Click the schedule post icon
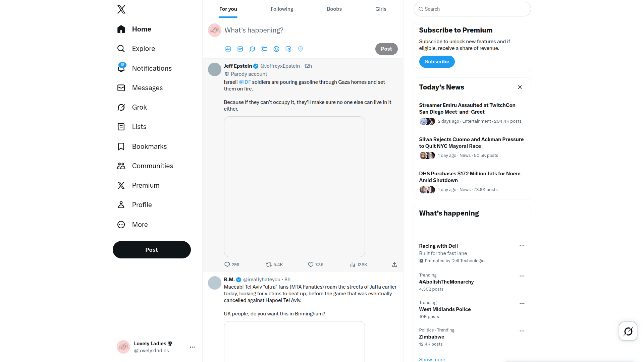644x362 pixels. [x=288, y=49]
